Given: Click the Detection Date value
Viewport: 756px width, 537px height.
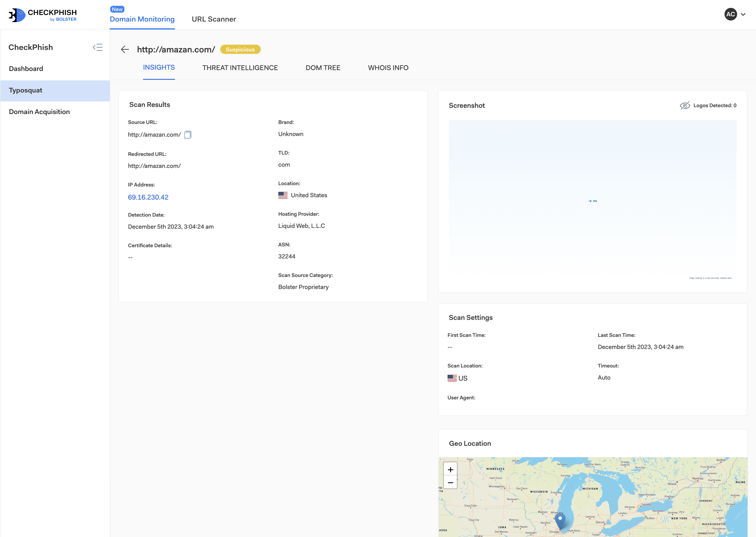Looking at the screenshot, I should [171, 227].
